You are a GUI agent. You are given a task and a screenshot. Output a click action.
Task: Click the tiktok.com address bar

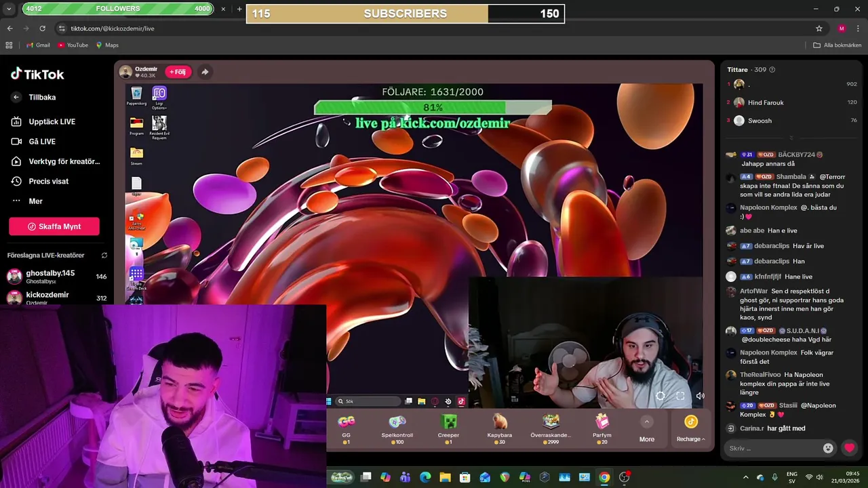[x=434, y=28]
